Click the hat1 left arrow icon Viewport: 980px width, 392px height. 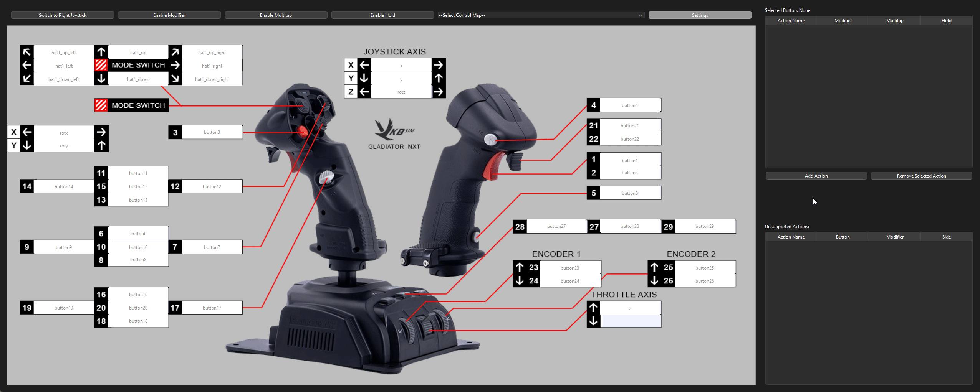click(27, 65)
